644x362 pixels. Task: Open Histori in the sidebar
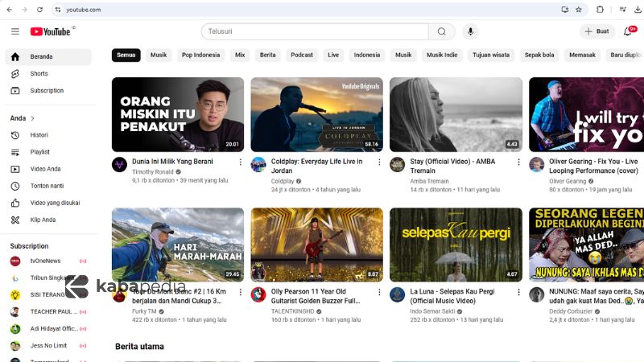39,135
